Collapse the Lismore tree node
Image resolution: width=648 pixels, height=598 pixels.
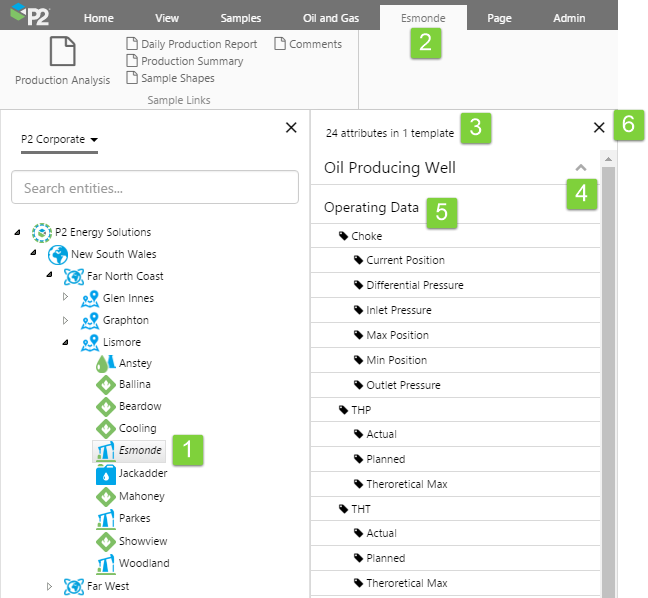click(x=67, y=342)
